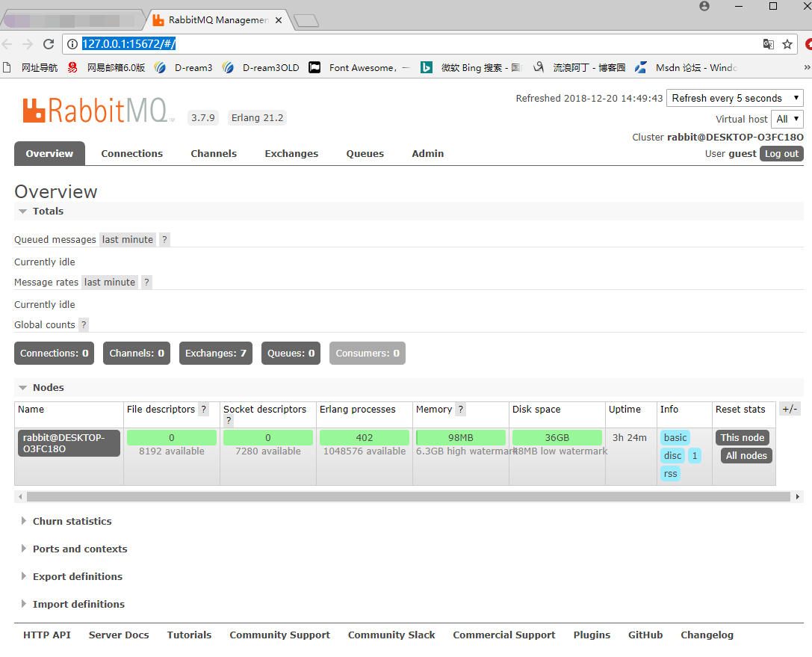
Task: Click the horizontal scrollbar under Nodes table
Action: (409, 497)
